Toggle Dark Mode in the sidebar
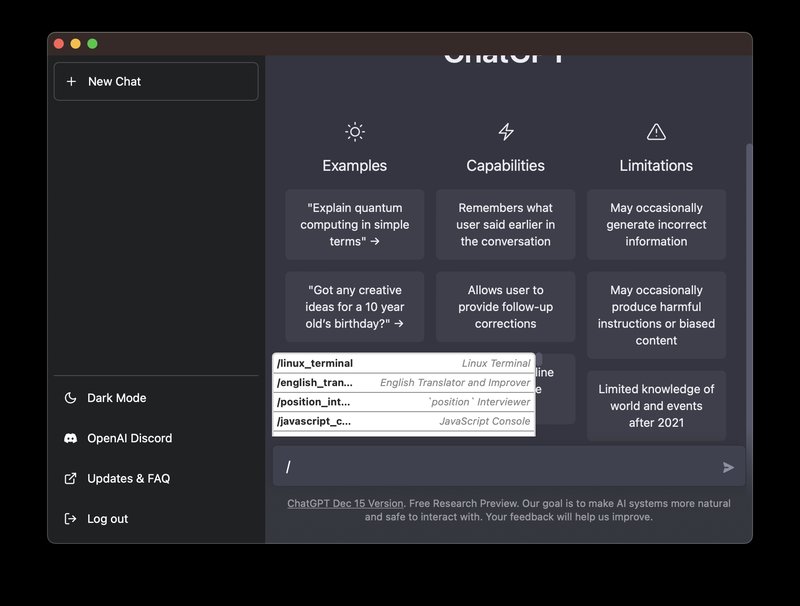 tap(116, 398)
